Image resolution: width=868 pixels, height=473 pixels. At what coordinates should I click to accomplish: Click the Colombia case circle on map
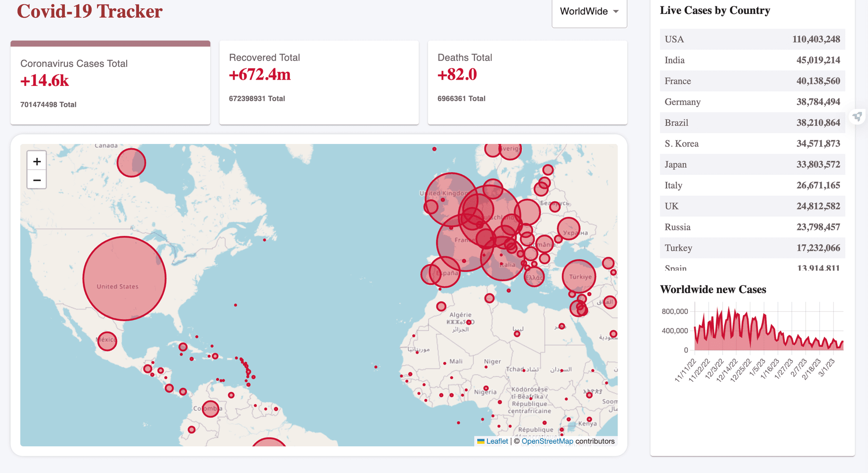click(x=210, y=409)
